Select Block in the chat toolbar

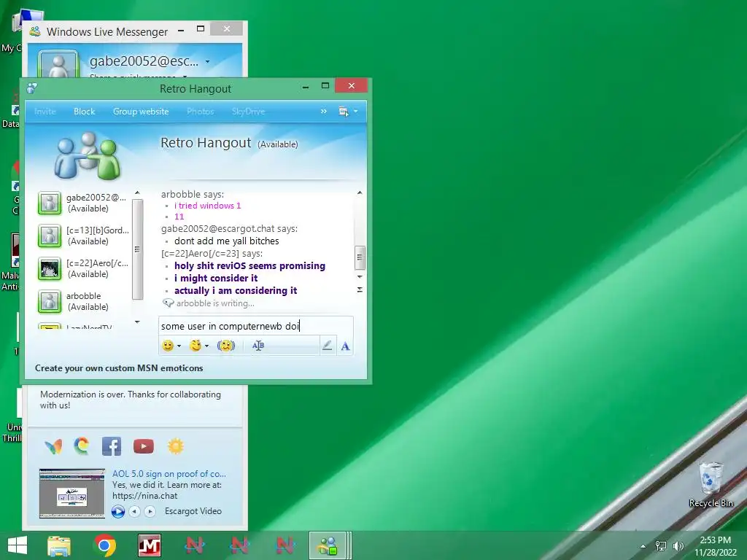tap(85, 112)
